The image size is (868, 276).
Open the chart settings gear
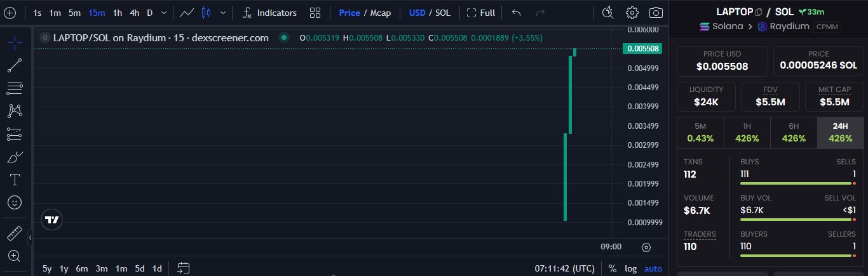click(632, 13)
